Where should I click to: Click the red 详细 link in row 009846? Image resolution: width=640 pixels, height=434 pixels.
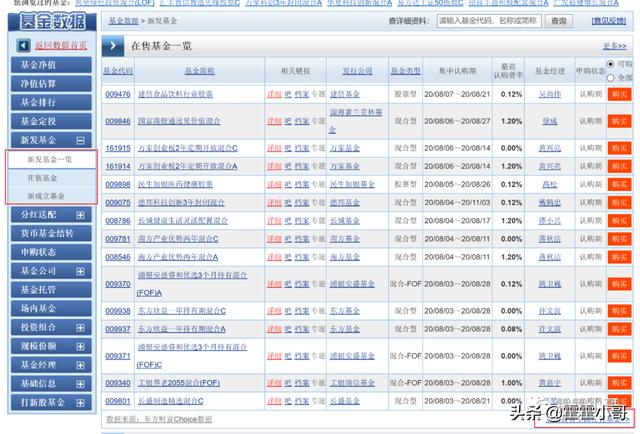click(274, 121)
